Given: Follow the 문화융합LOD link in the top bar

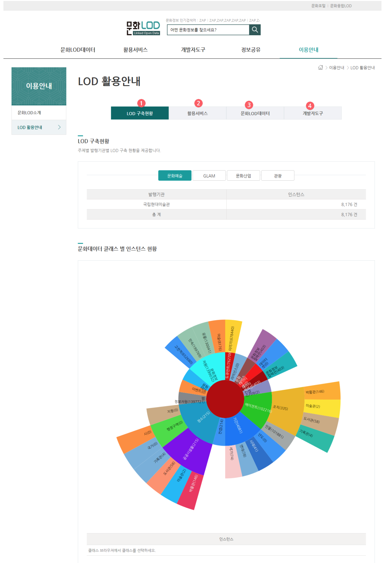Looking at the screenshot, I should click(x=341, y=6).
